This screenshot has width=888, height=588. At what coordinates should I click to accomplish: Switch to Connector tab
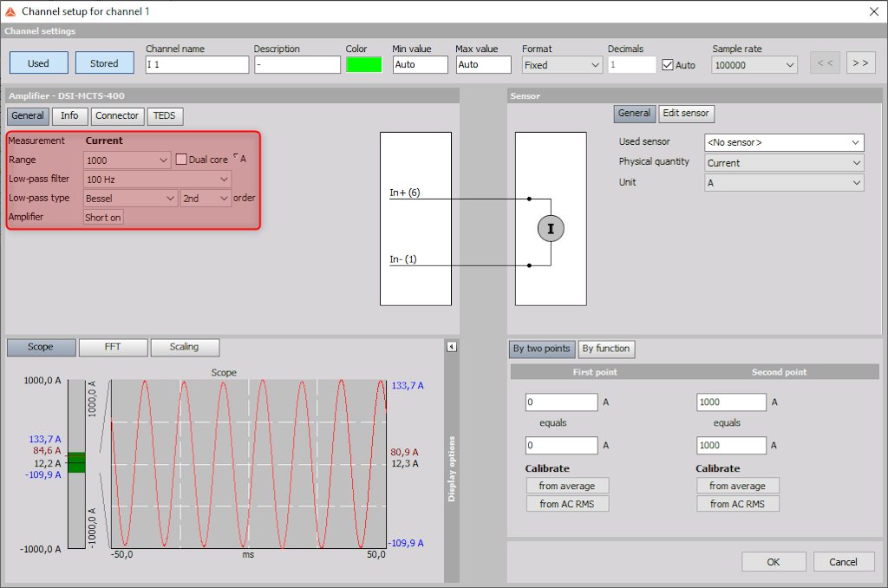point(117,115)
